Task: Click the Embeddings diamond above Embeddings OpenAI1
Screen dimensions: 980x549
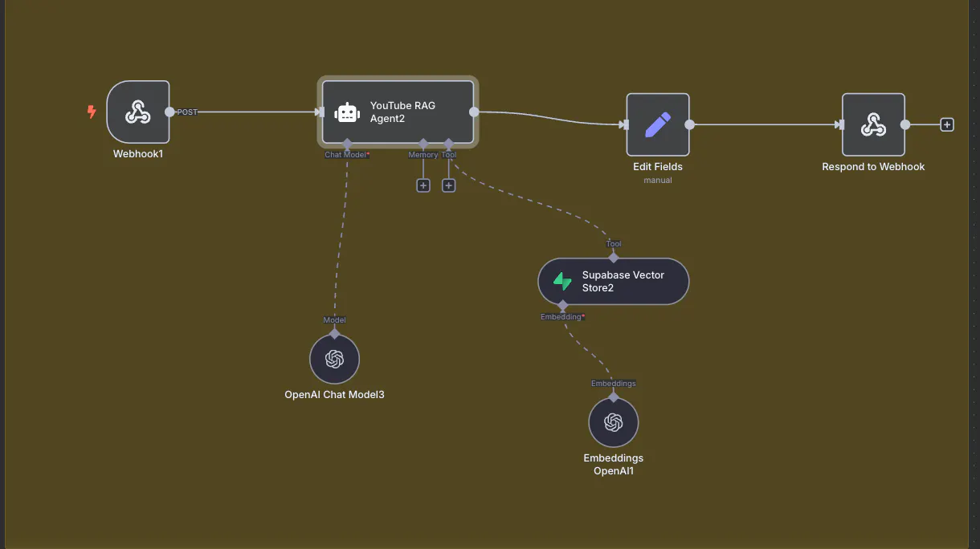Action: [x=614, y=397]
